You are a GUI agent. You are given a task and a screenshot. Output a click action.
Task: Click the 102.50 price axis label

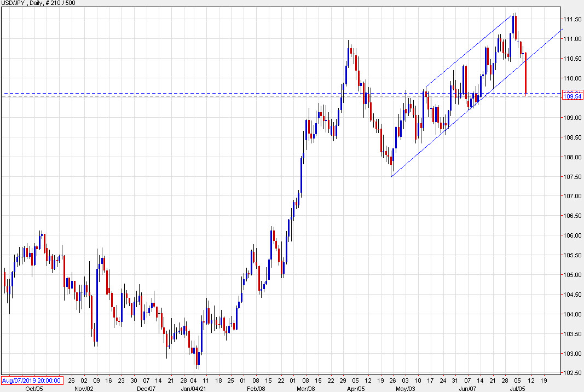(573, 373)
